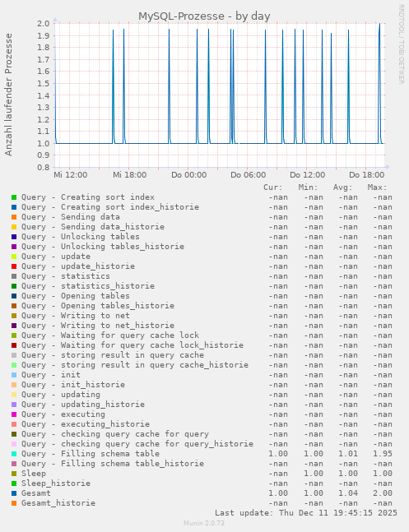Click the Cur: column header
The image size is (409, 532).
[272, 187]
